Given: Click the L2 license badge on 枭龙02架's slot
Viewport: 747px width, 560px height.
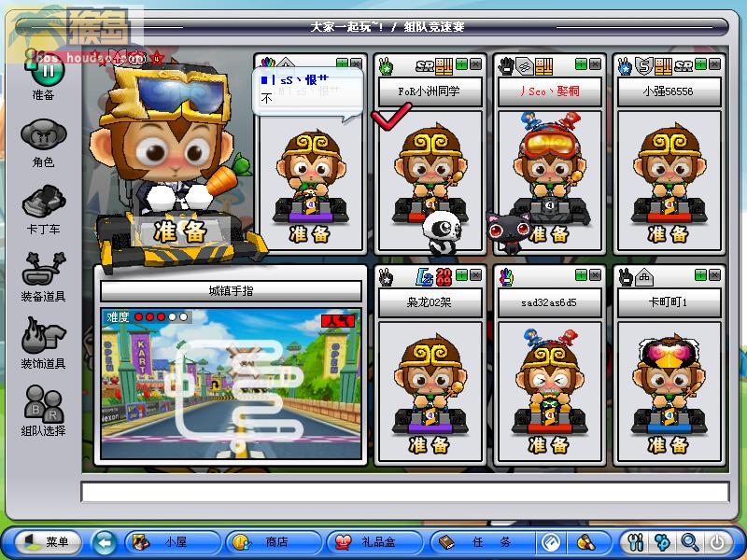Looking at the screenshot, I should pyautogui.click(x=424, y=277).
